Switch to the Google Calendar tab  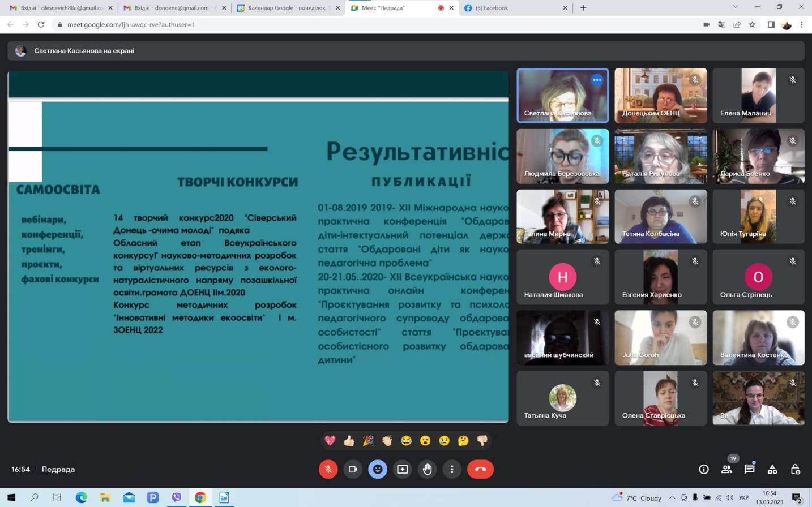coord(288,8)
